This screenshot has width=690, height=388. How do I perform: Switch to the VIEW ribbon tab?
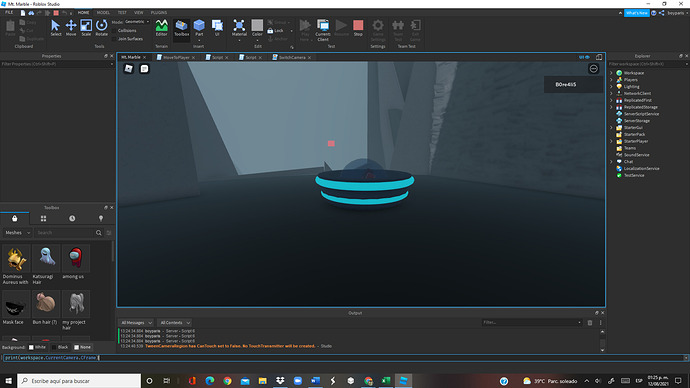click(x=138, y=13)
